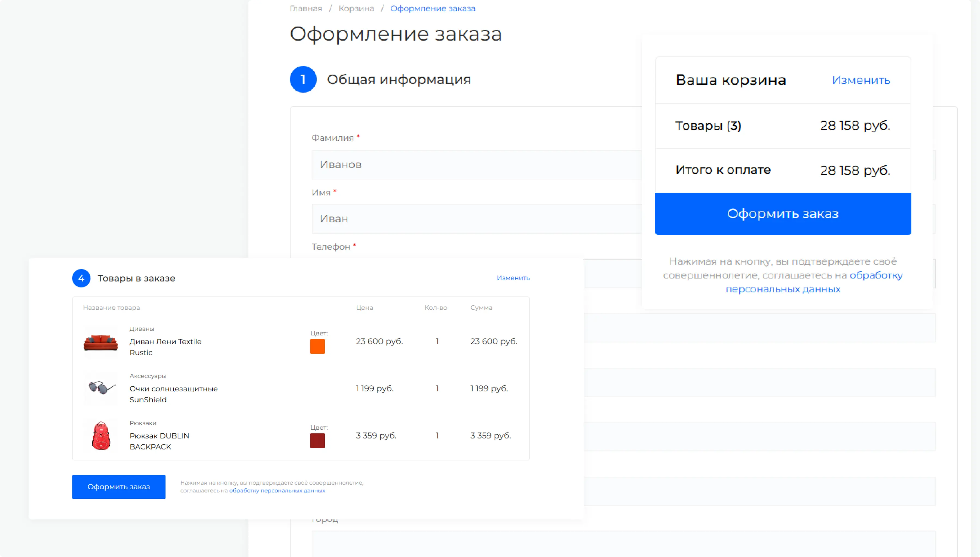Click Изменить beside Товары в заказе
The image size is (980, 557).
pyautogui.click(x=513, y=278)
